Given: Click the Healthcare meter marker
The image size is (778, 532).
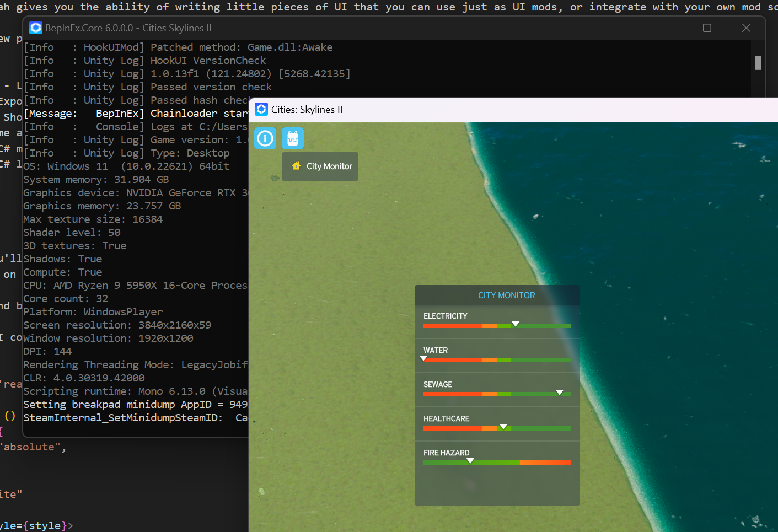Looking at the screenshot, I should [503, 427].
